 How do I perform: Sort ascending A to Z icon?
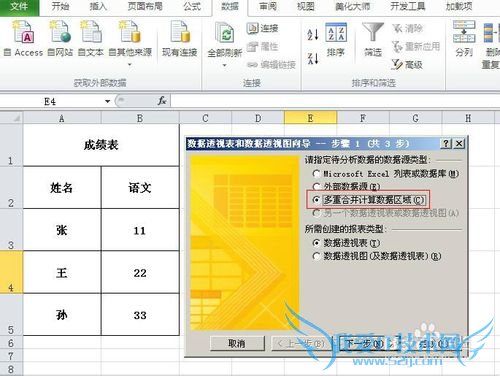(313, 34)
